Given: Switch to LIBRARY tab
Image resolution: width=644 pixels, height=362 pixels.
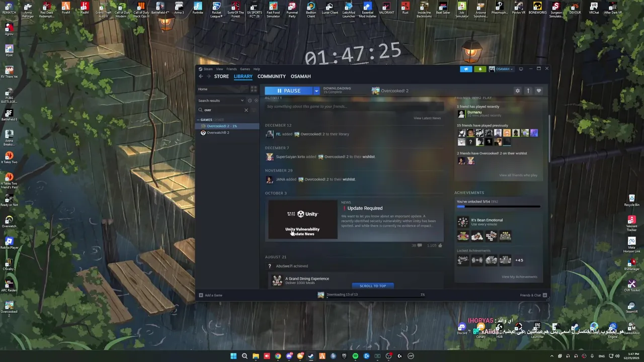Looking at the screenshot, I should [243, 76].
